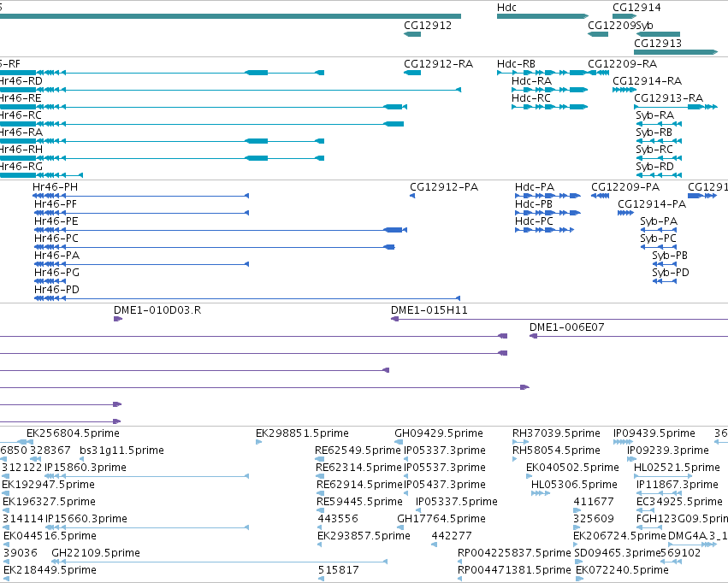728x583 pixels.
Task: Select the Syb-PB protein feature
Action: [665, 264]
